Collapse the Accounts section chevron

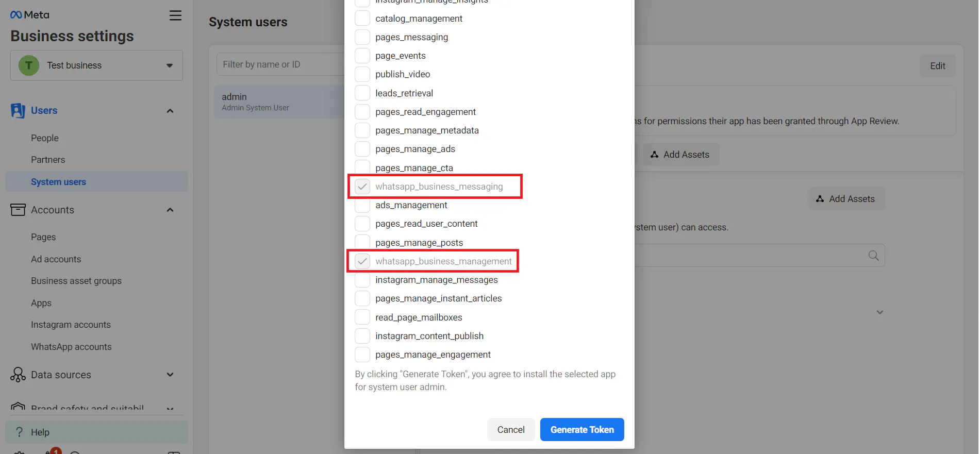[170, 210]
